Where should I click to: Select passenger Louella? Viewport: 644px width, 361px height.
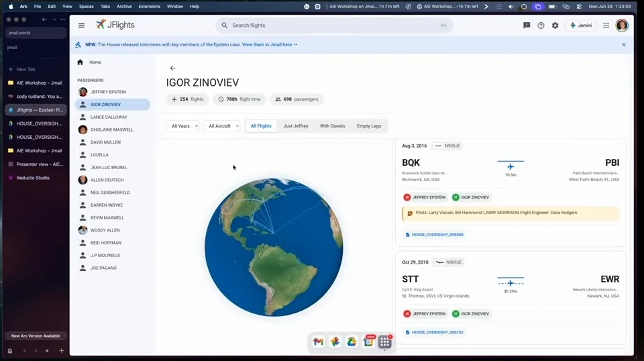click(113, 155)
